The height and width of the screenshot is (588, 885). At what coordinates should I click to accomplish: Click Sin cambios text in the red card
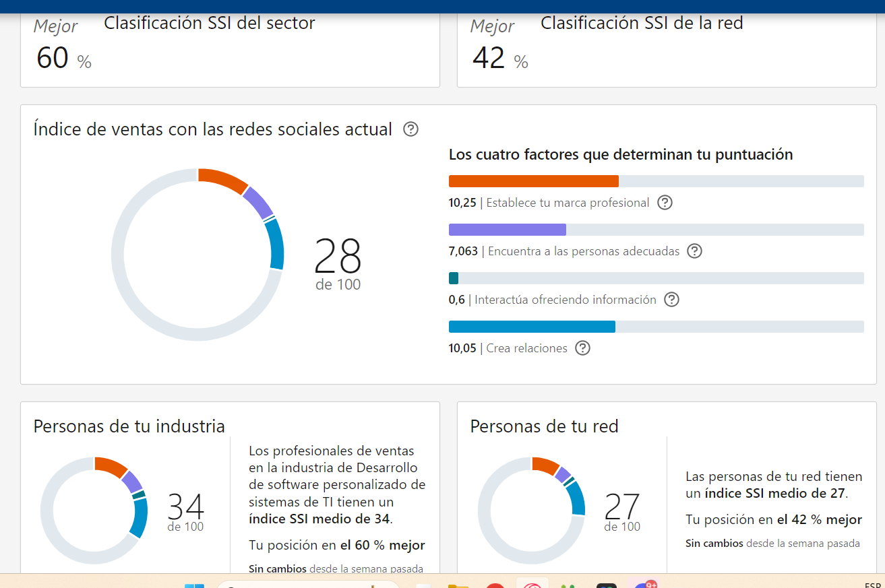click(x=714, y=544)
